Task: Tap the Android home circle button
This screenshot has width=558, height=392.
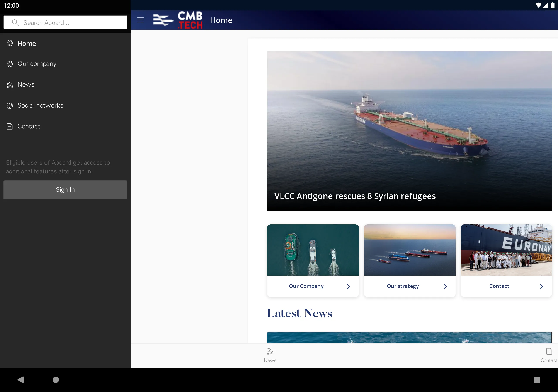Action: click(x=56, y=379)
